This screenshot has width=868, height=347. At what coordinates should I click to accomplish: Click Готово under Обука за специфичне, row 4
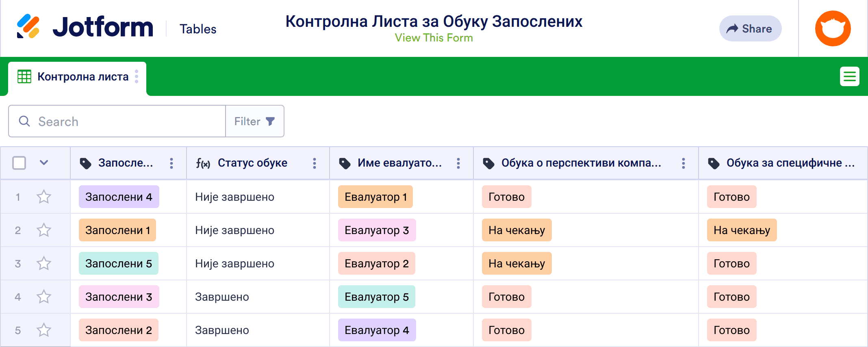click(x=732, y=297)
